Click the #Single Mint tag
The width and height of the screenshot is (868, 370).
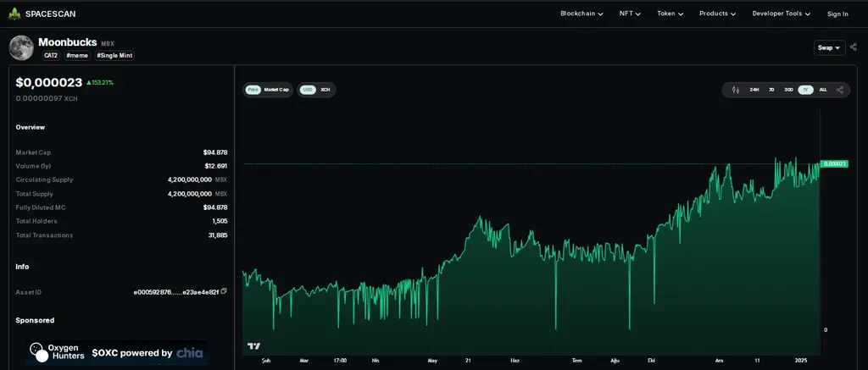pos(114,55)
